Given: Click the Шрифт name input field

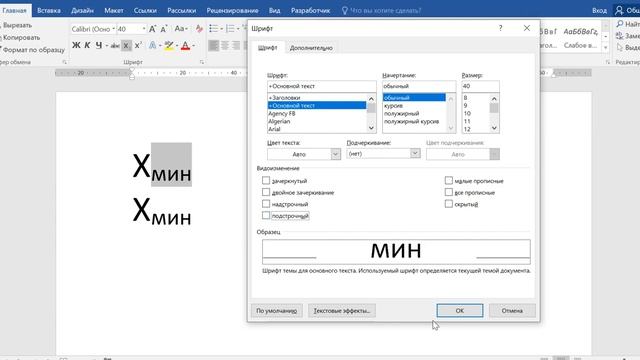Looking at the screenshot, I should (x=322, y=86).
